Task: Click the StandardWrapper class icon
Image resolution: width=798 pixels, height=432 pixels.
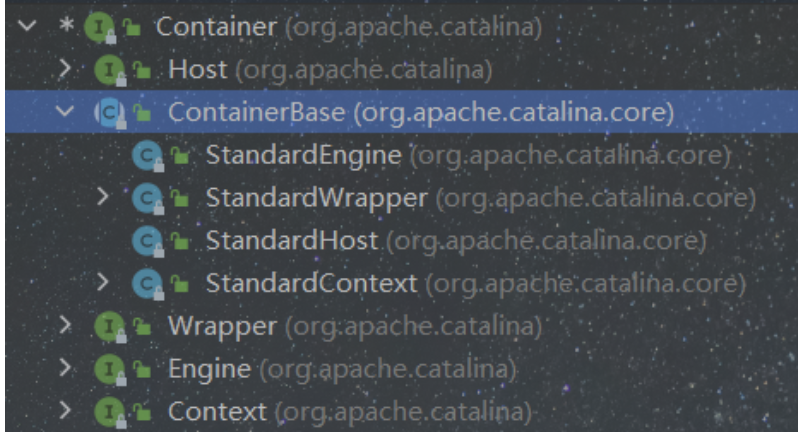Action: coord(145,198)
